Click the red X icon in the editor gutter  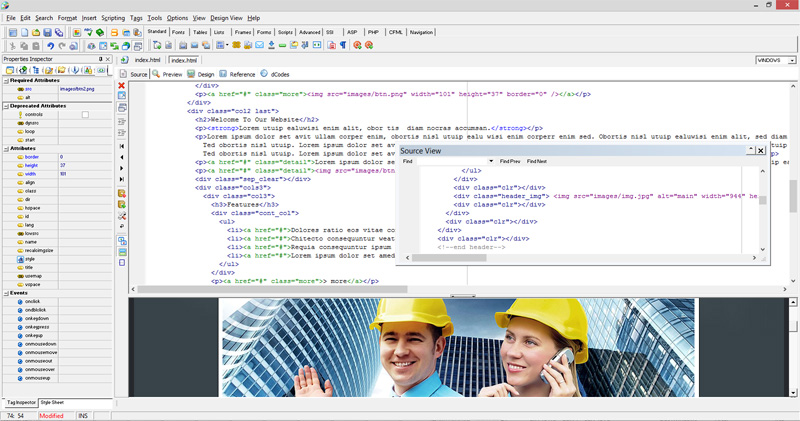[x=122, y=86]
